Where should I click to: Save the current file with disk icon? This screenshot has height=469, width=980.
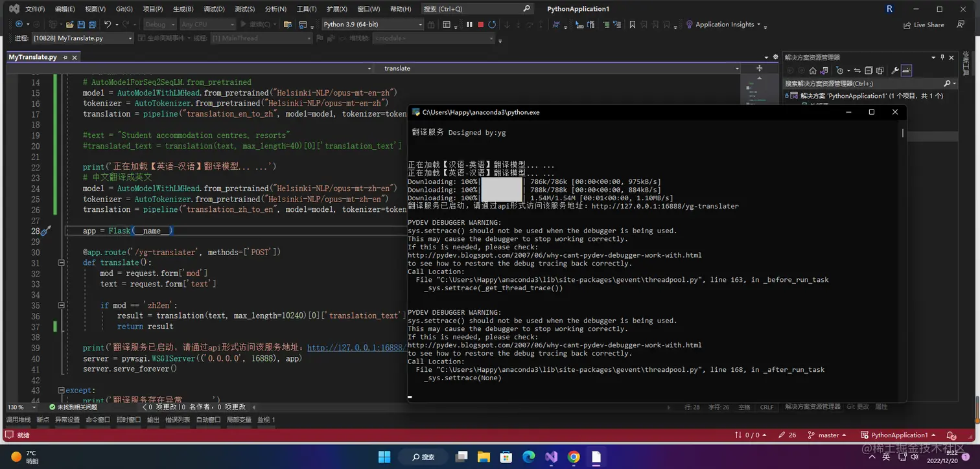(81, 25)
